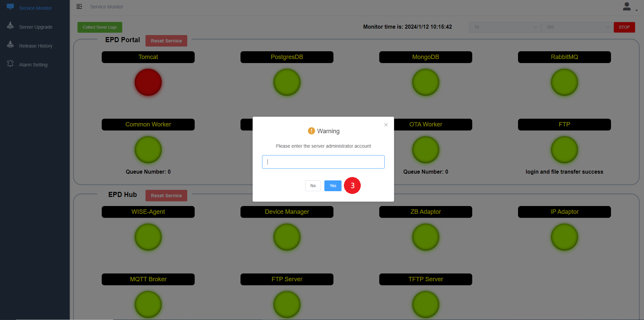Image resolution: width=644 pixels, height=320 pixels.
Task: Close the Warning dialog with the X
Action: tap(386, 125)
